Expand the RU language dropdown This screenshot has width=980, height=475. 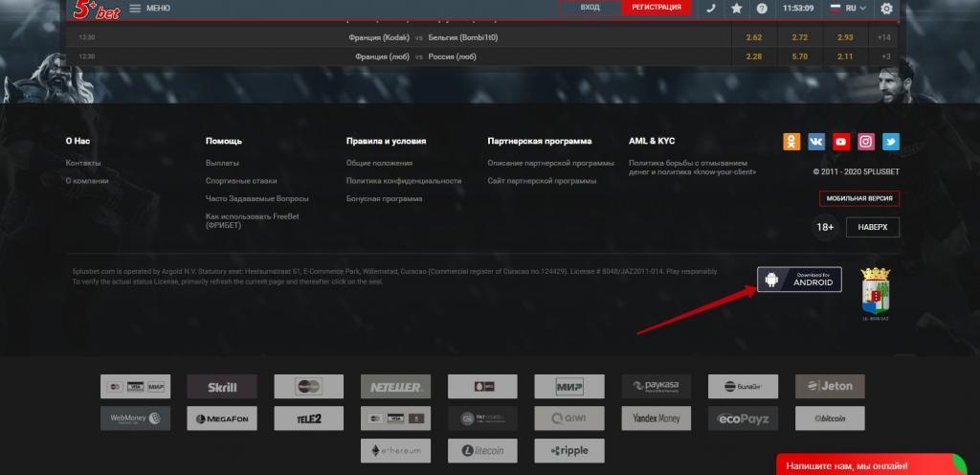tap(848, 8)
